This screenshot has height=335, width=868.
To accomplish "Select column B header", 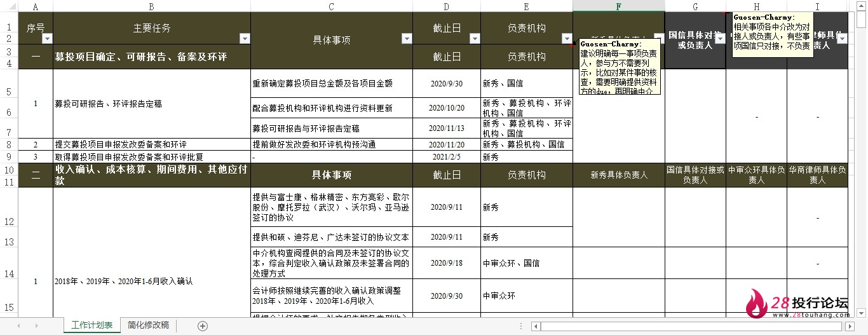I will 152,6.
